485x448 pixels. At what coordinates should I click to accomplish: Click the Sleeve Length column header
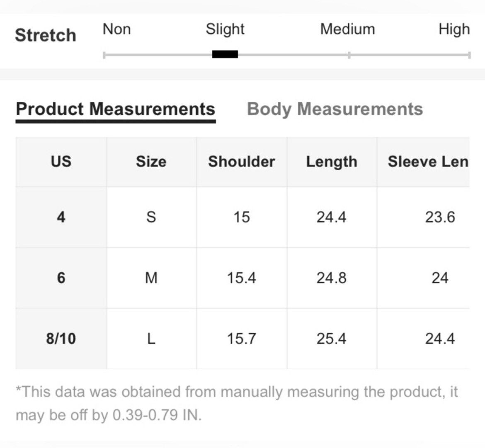[428, 162]
